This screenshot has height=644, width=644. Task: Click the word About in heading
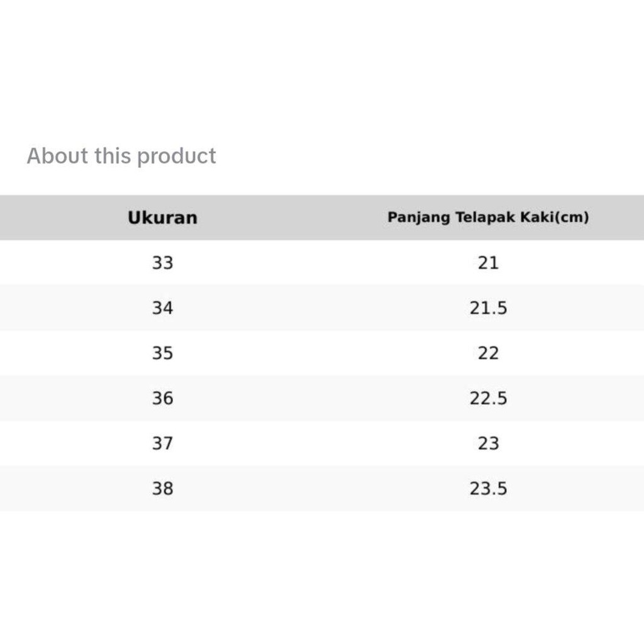coord(58,156)
